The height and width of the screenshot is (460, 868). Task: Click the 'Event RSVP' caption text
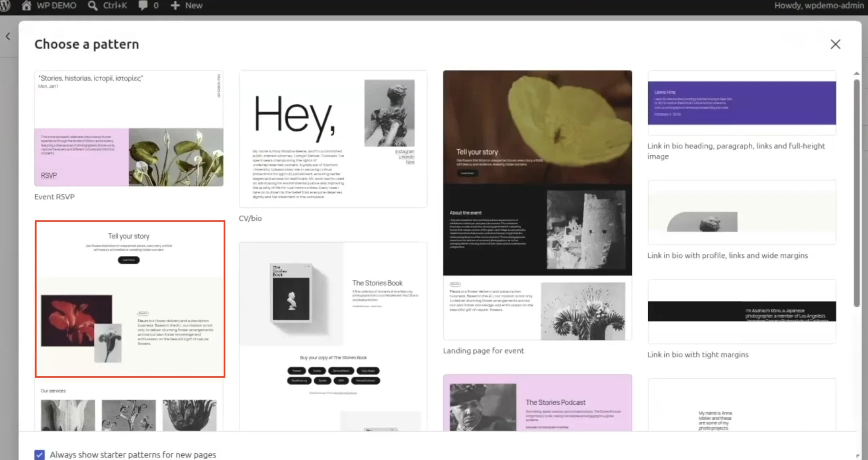[54, 197]
